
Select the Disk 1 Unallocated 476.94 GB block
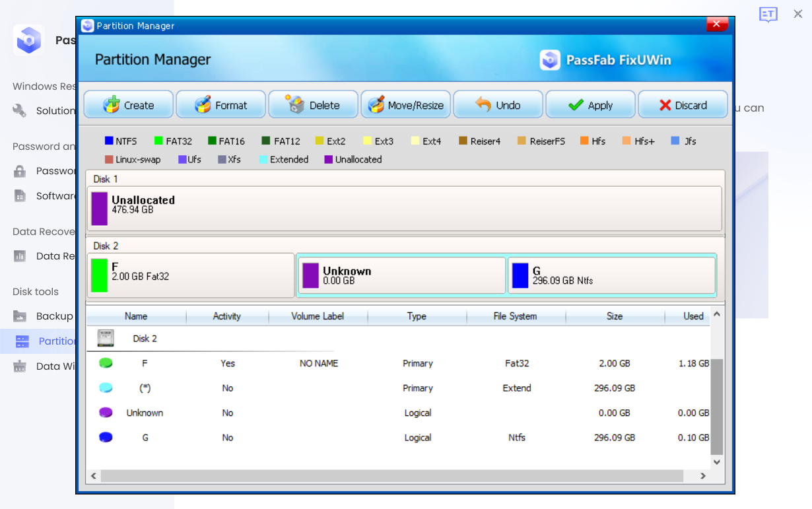405,209
